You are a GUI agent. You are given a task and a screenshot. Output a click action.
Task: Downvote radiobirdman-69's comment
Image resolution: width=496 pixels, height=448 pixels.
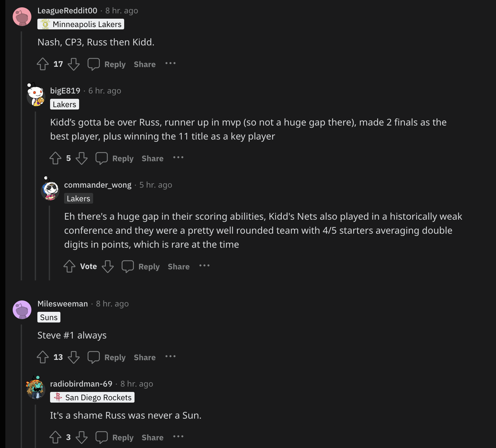[x=81, y=437]
